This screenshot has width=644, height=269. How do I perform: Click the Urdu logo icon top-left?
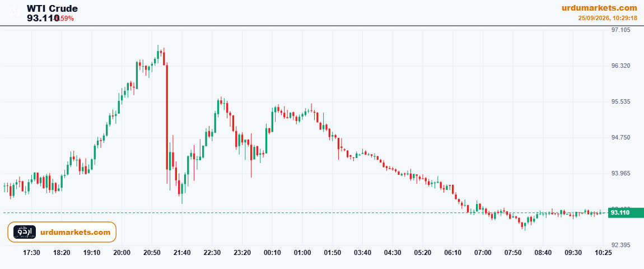(15, 12)
